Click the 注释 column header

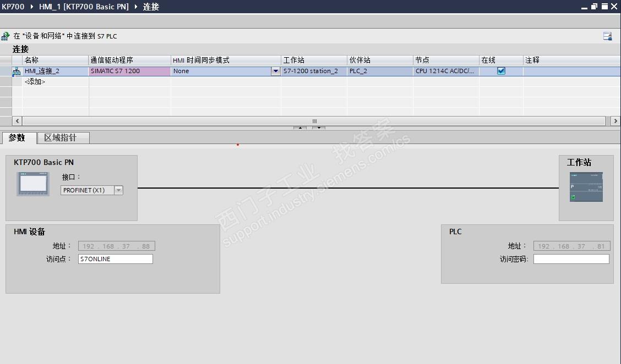pos(571,60)
